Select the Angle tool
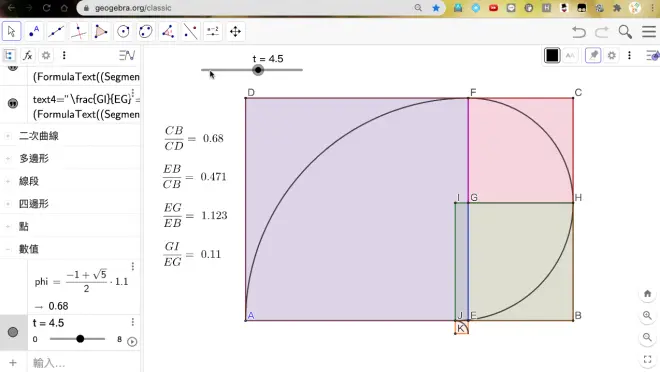This screenshot has width=660, height=372. tap(168, 32)
